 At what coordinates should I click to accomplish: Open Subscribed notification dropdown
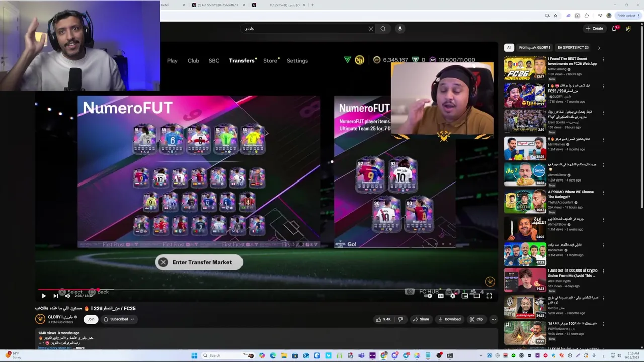coord(119,319)
